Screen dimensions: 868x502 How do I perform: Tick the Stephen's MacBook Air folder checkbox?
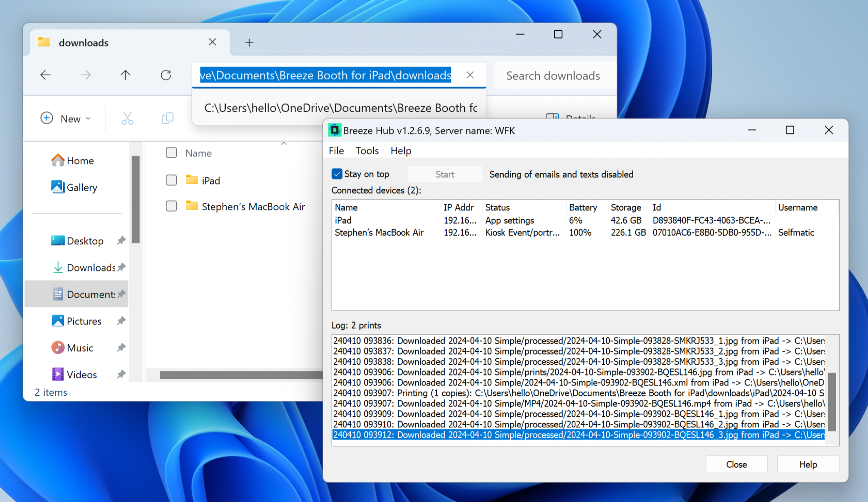pyautogui.click(x=171, y=206)
